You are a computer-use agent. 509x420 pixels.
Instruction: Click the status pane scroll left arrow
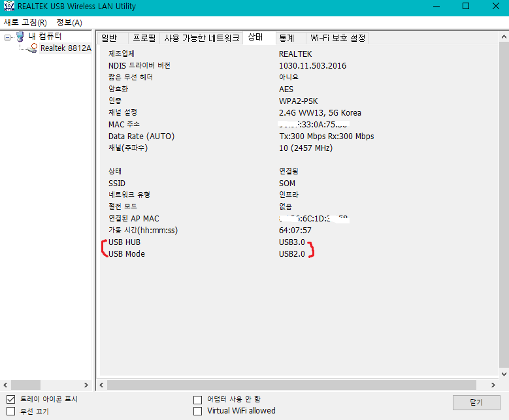(x=101, y=385)
